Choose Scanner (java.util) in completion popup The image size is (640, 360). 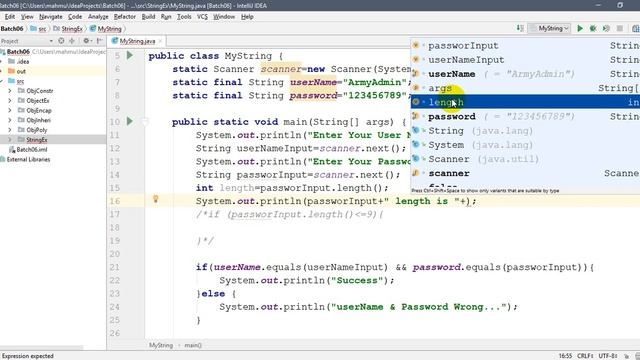coord(525,159)
